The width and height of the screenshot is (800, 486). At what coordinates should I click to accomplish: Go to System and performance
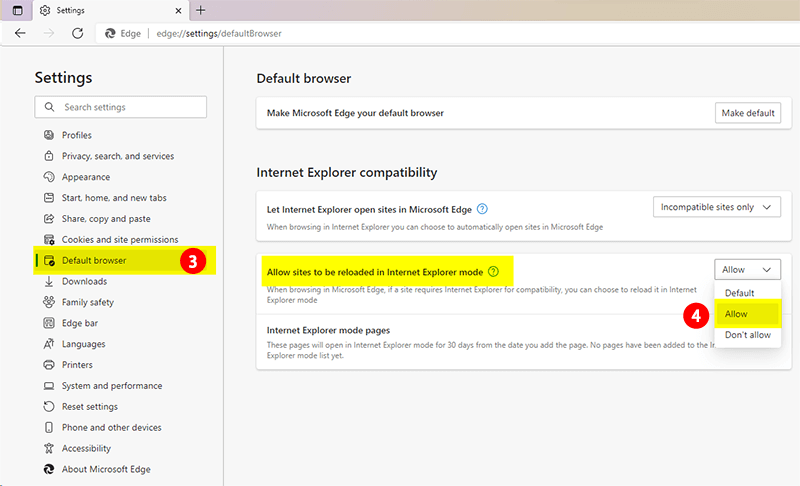click(x=112, y=386)
